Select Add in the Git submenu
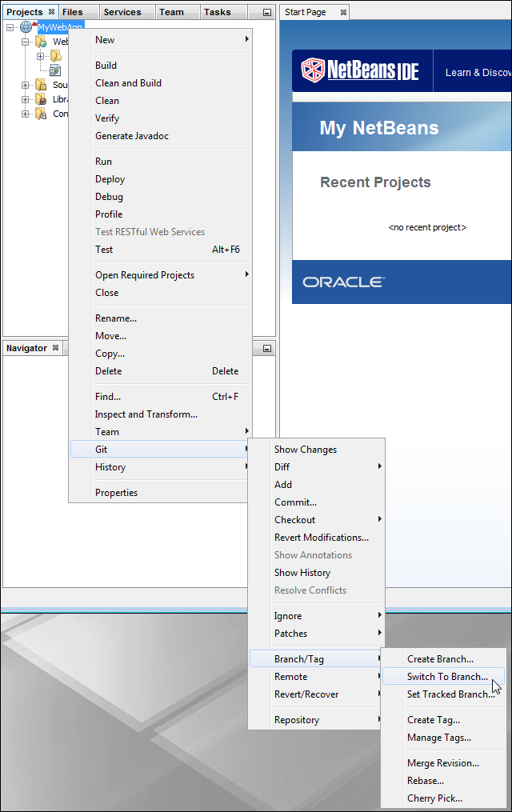Viewport: 512px width, 812px height. click(x=317, y=485)
